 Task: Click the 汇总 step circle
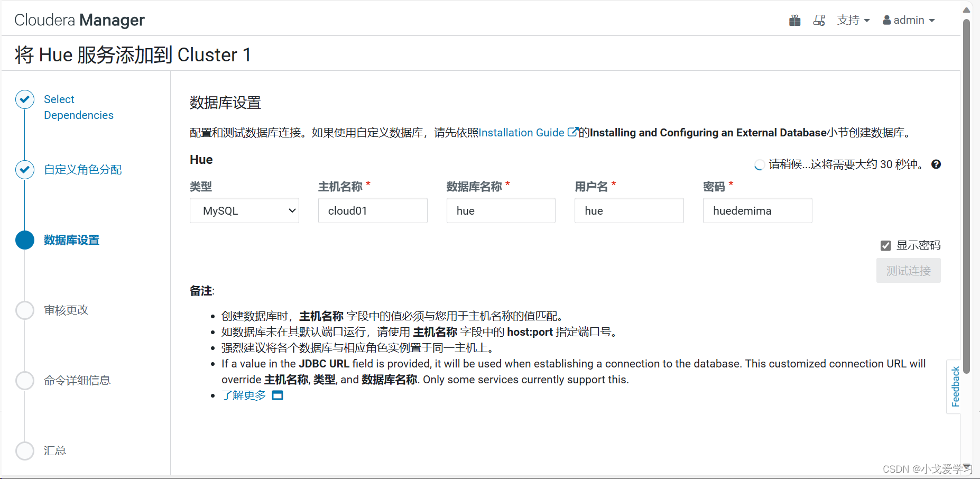(25, 451)
